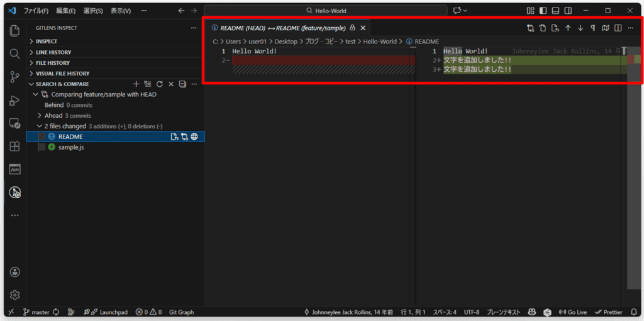Image resolution: width=644 pixels, height=321 pixels.
Task: Open the 表示(V) menu
Action: (120, 11)
